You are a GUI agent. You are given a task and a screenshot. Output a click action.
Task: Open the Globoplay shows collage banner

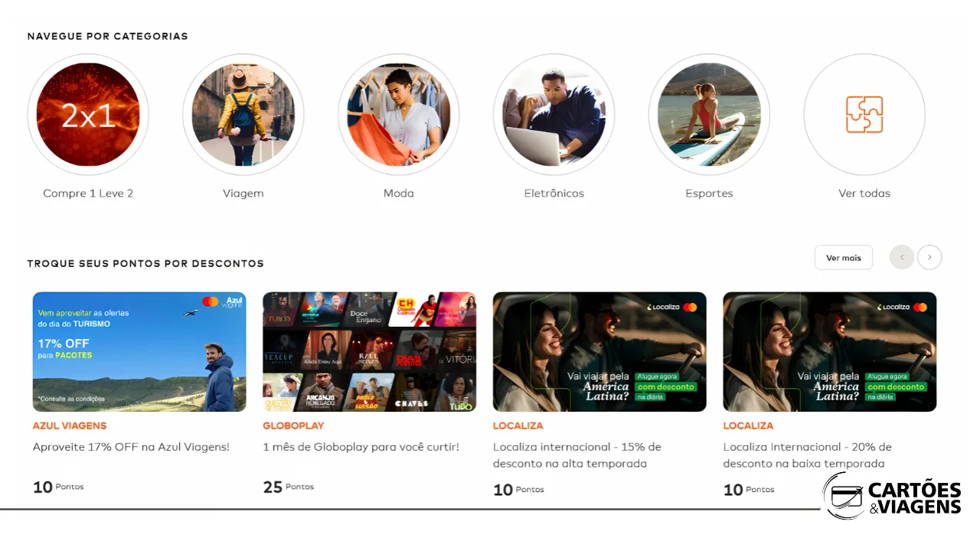(370, 352)
